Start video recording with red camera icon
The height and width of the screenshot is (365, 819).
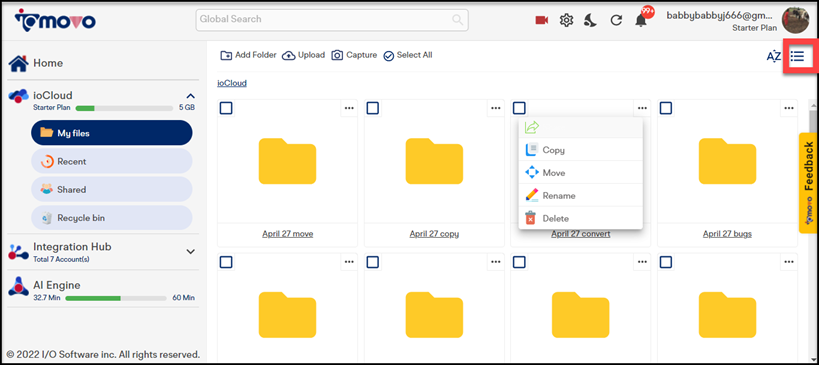542,20
